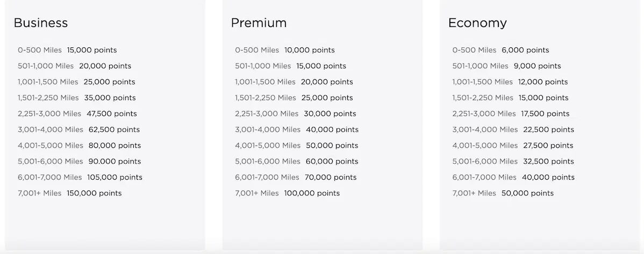Select Premium 5,001-6,000 Miles 60,000 points

click(297, 161)
